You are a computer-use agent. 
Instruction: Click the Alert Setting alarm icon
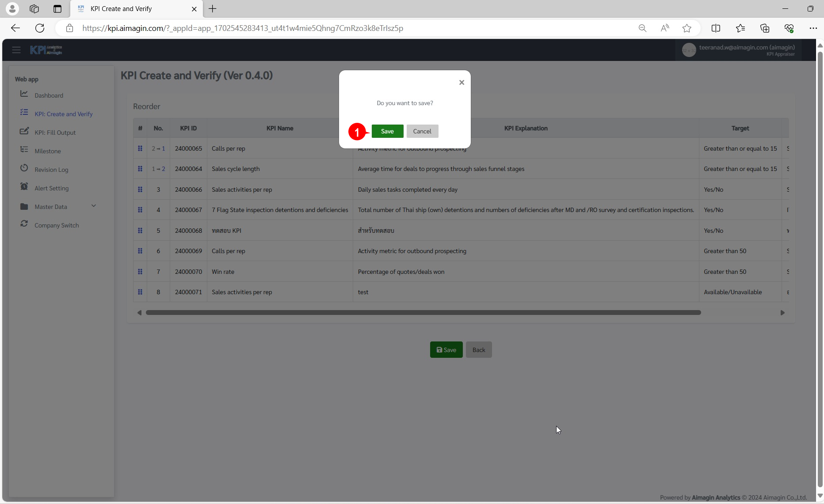(24, 187)
